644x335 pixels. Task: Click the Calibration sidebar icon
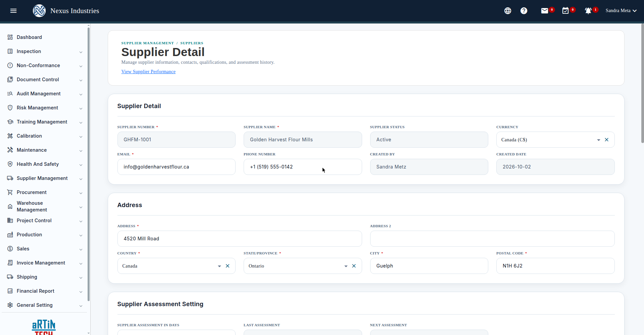click(10, 136)
